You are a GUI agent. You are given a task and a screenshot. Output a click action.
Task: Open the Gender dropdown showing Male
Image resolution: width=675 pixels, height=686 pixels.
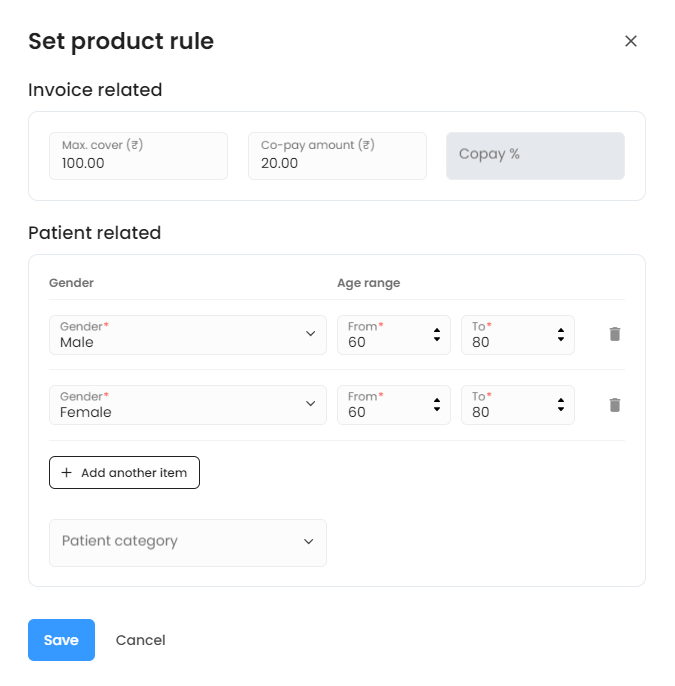click(x=187, y=335)
